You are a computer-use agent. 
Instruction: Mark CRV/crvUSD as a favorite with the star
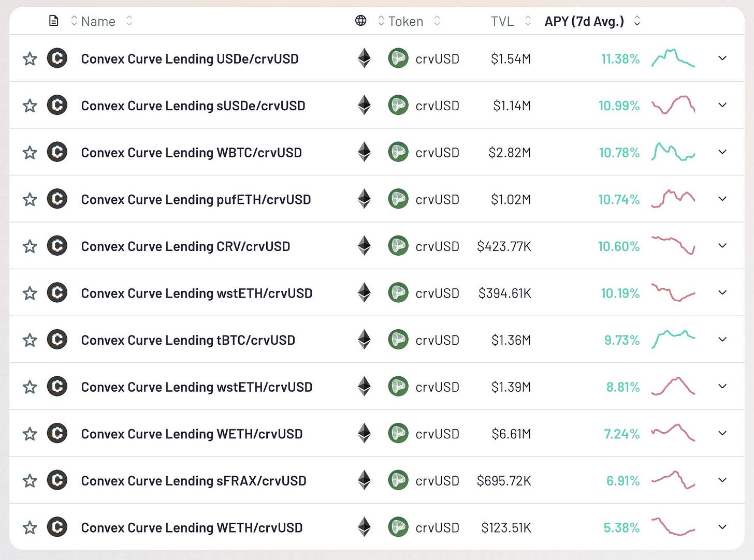coord(30,246)
